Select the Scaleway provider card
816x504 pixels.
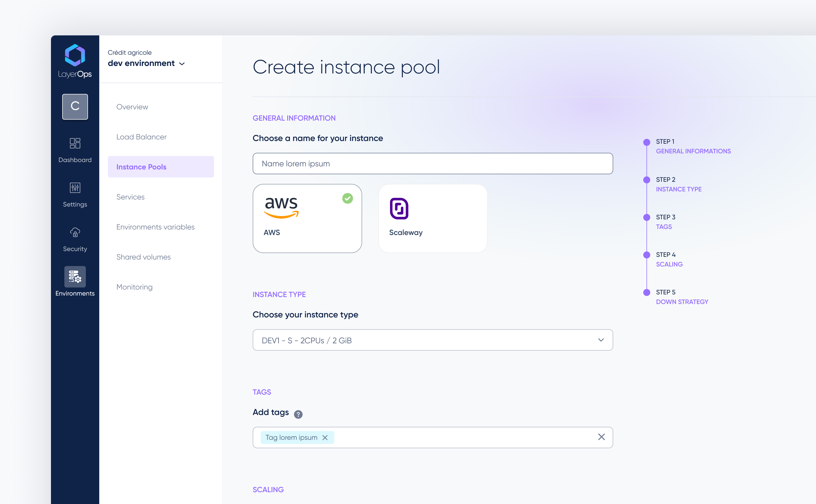[432, 218]
